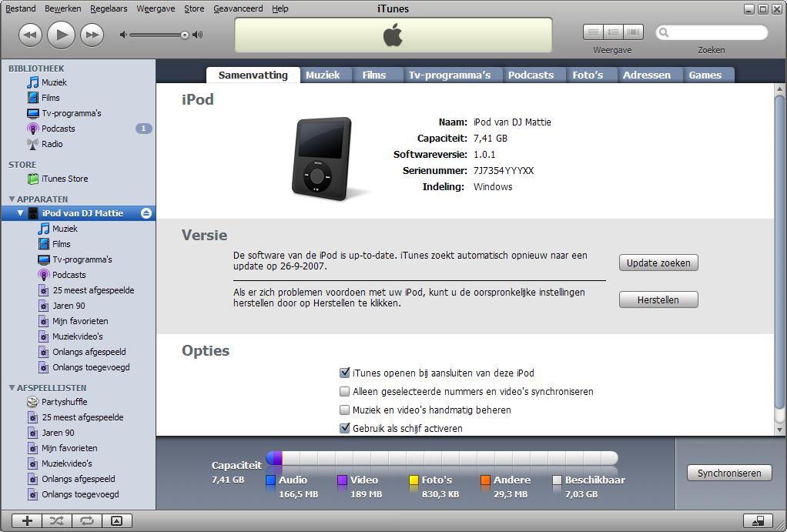
Task: Collapse the Apparaten section
Action: (x=12, y=199)
